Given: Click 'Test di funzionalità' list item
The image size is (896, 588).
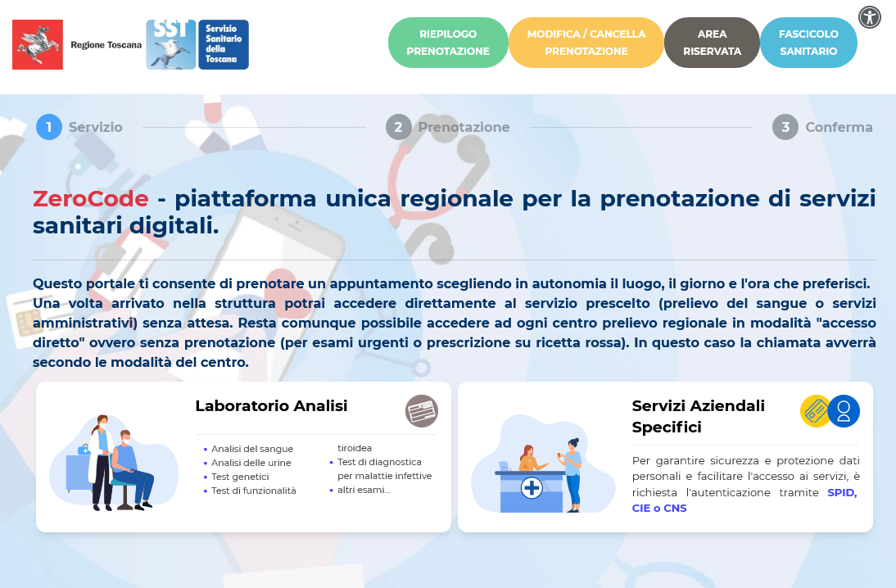Looking at the screenshot, I should pyautogui.click(x=254, y=491).
